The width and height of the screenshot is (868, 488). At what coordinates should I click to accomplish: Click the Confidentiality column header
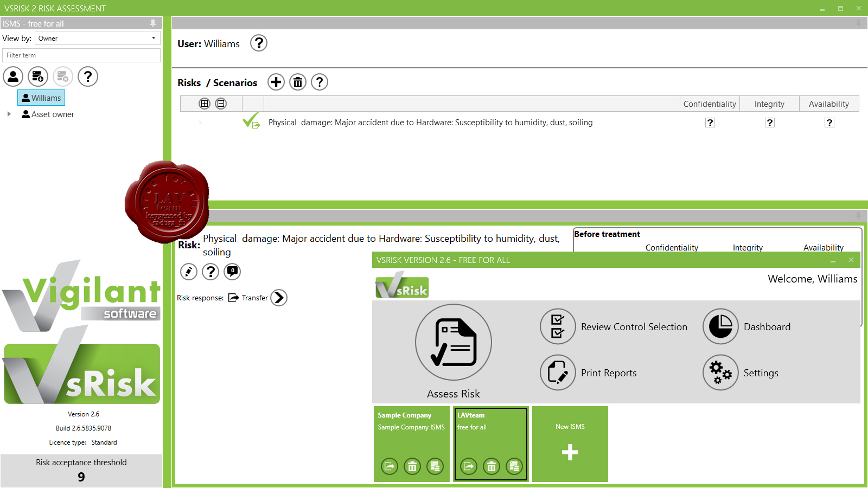[710, 104]
